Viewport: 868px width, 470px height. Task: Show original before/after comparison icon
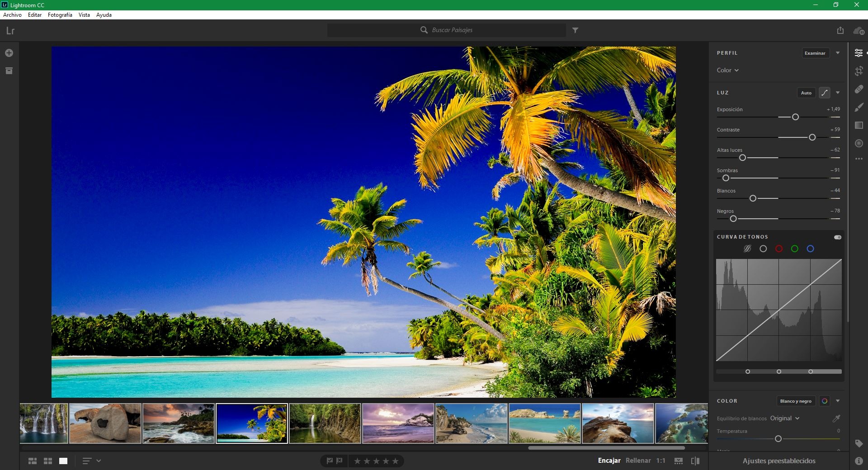(x=695, y=461)
